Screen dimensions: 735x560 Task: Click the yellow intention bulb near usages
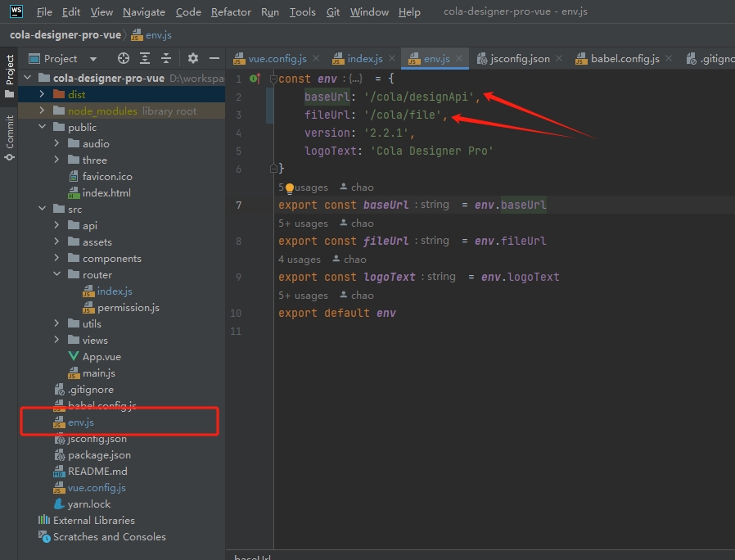tap(289, 187)
